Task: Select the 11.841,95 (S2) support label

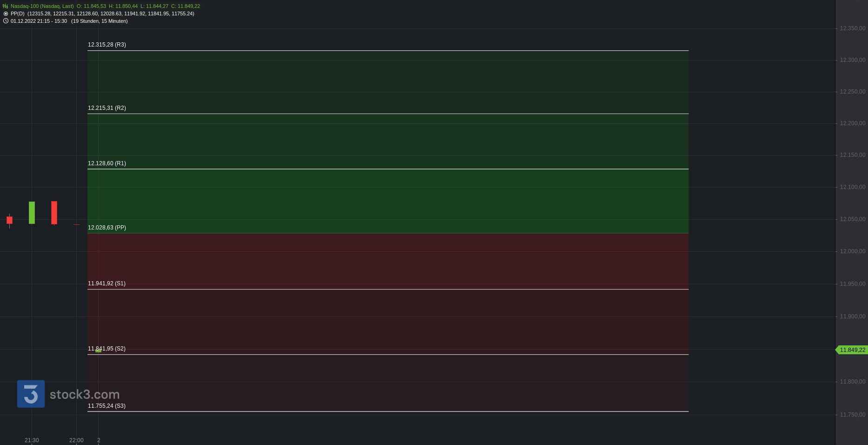Action: [x=107, y=349]
